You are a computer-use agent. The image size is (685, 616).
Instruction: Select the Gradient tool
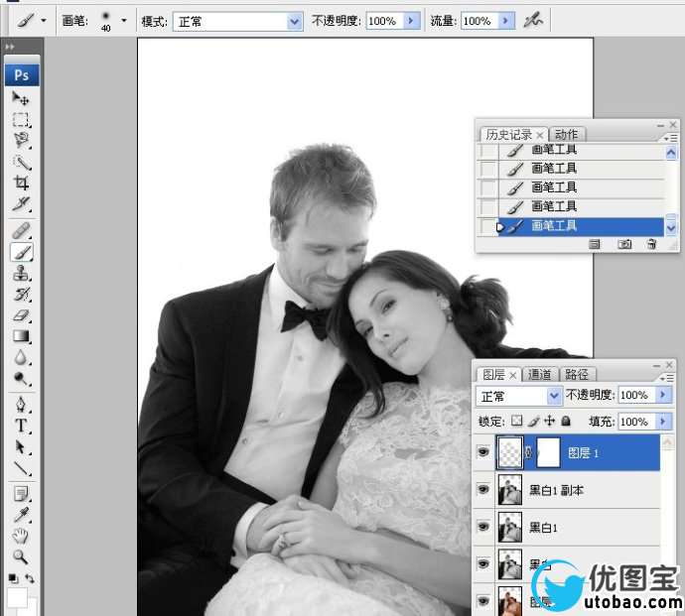pos(21,336)
